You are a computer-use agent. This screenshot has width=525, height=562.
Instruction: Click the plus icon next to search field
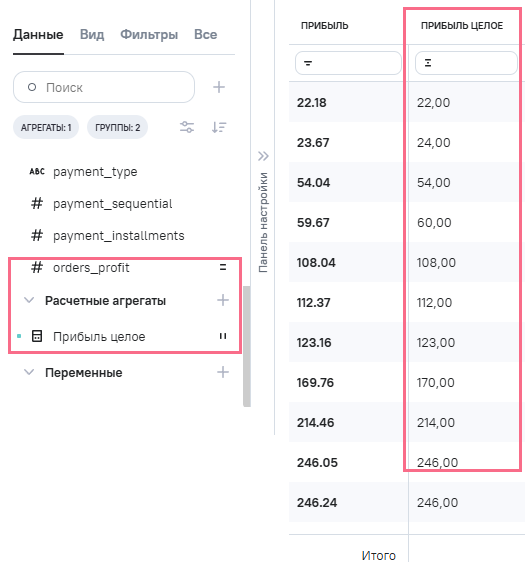click(x=219, y=87)
